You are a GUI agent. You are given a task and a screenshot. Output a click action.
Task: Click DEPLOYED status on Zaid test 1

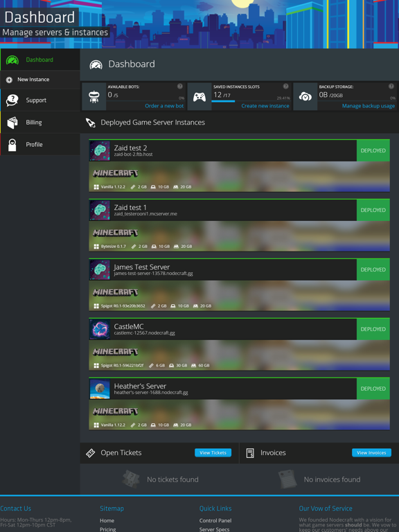pyautogui.click(x=373, y=211)
